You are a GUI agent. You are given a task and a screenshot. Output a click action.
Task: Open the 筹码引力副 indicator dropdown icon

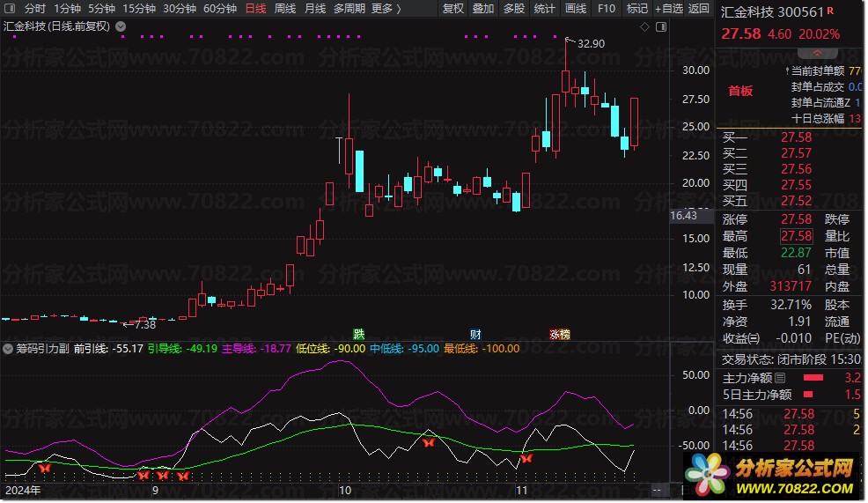click(x=8, y=349)
